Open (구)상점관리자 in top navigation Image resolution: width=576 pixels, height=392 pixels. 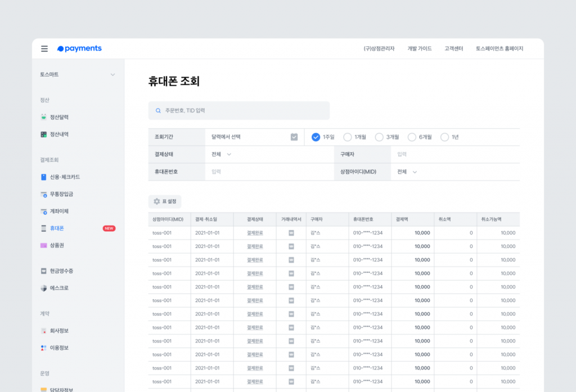click(x=379, y=48)
